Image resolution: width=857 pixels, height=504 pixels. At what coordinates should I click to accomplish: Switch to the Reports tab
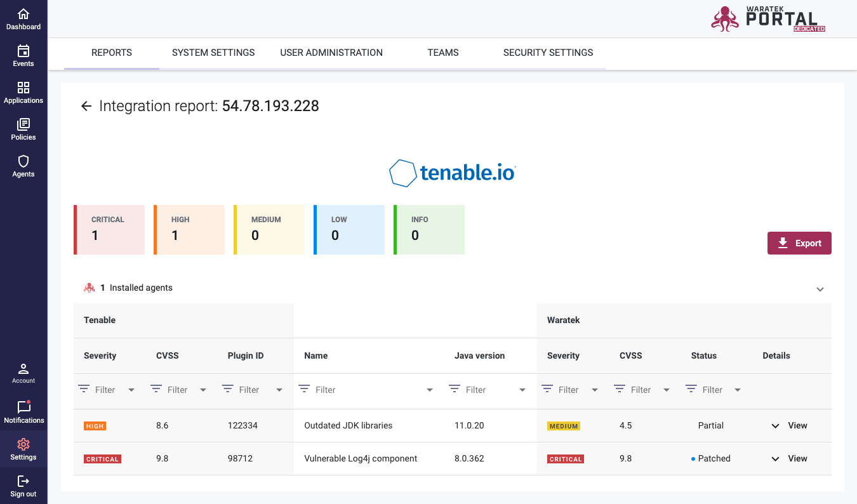coord(112,53)
